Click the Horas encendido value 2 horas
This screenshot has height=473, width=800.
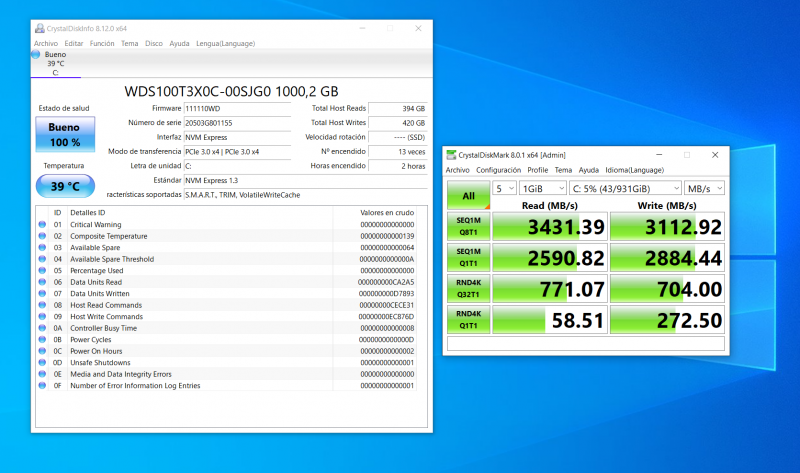point(397,166)
